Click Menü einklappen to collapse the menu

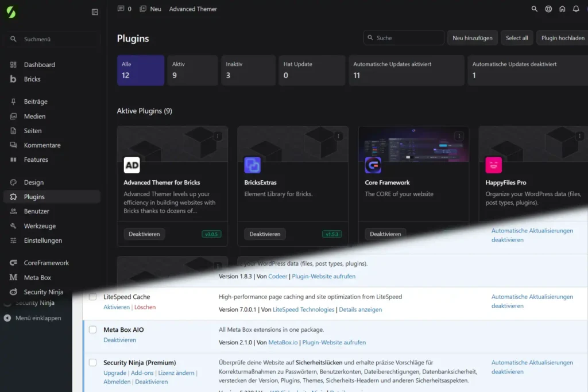click(38, 318)
